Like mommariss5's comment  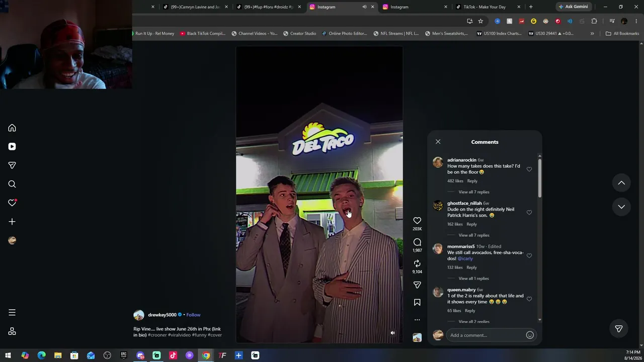tap(529, 256)
